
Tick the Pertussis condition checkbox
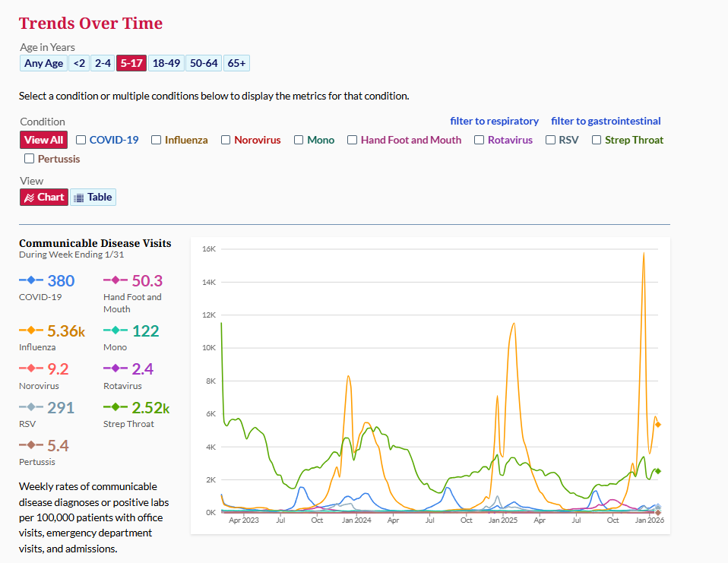pyautogui.click(x=30, y=159)
